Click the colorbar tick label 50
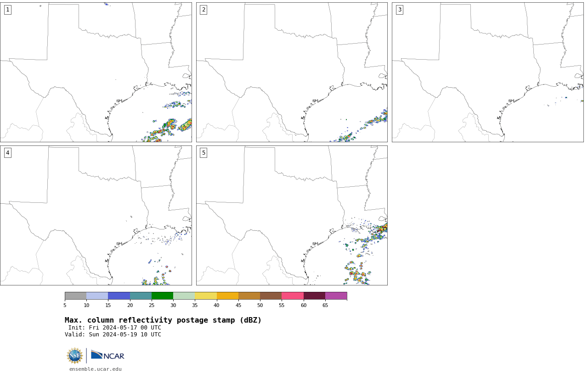588x374 pixels. click(x=260, y=306)
